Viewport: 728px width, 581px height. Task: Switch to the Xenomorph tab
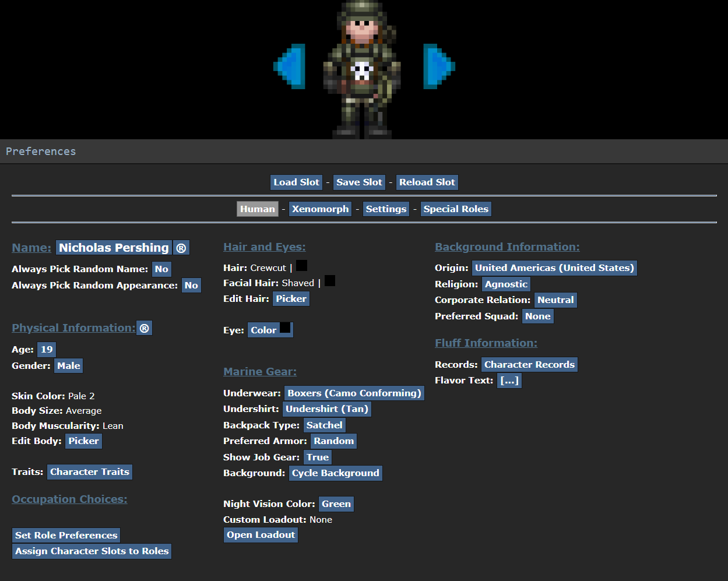point(321,209)
